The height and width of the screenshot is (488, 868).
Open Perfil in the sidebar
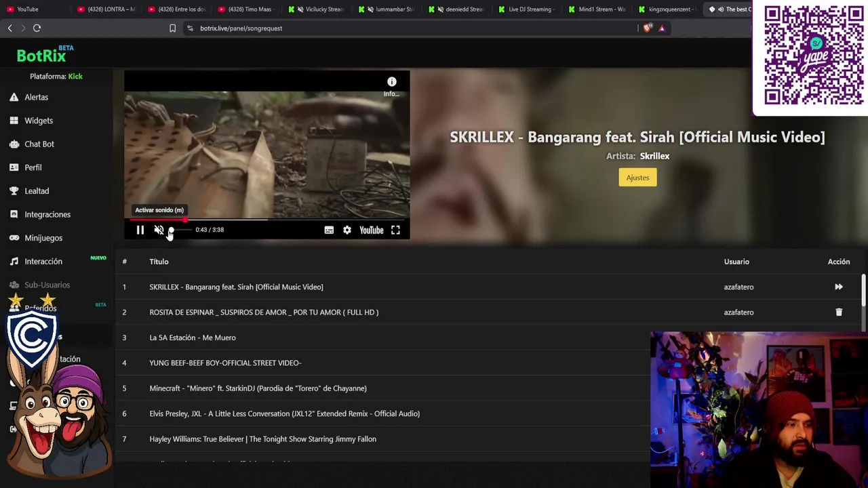(33, 167)
